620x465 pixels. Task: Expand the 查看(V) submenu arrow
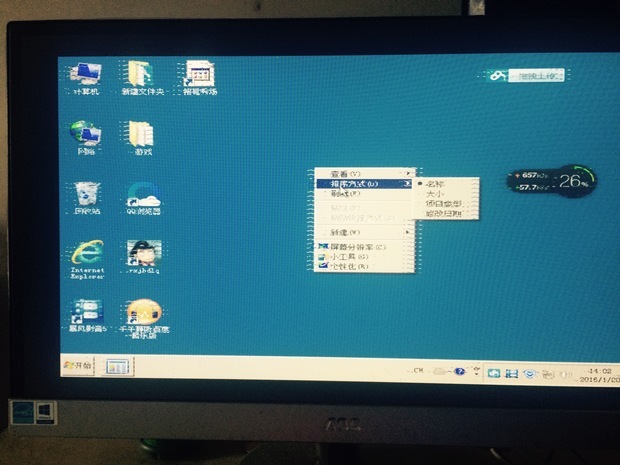click(x=408, y=173)
